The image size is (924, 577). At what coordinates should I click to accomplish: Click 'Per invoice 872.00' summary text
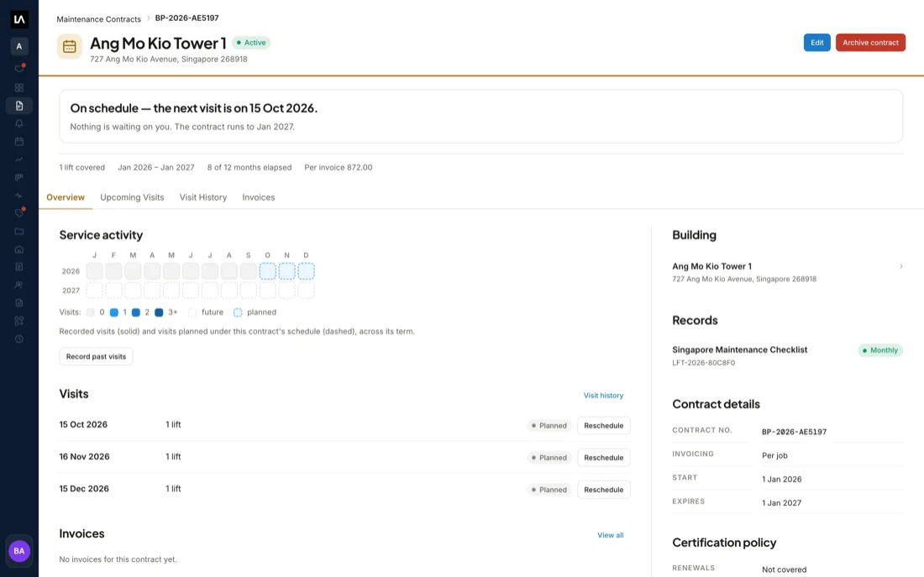[339, 167]
